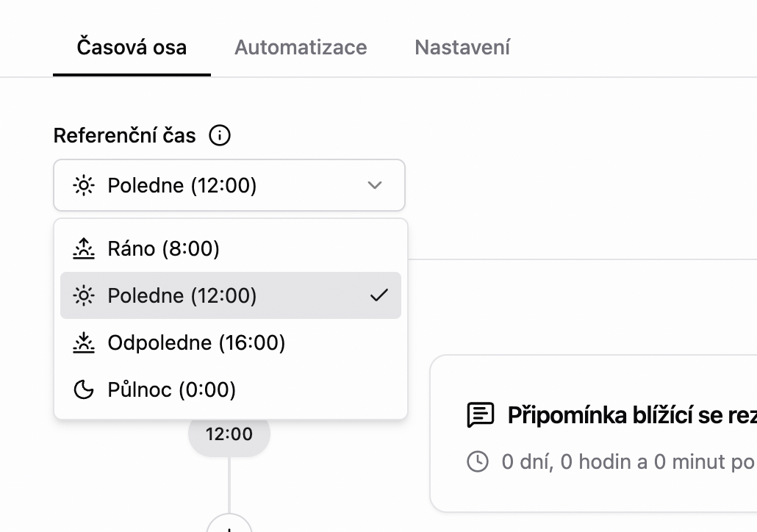Open the Poledne (12:00) selector box
The height and width of the screenshot is (532, 757).
point(229,185)
